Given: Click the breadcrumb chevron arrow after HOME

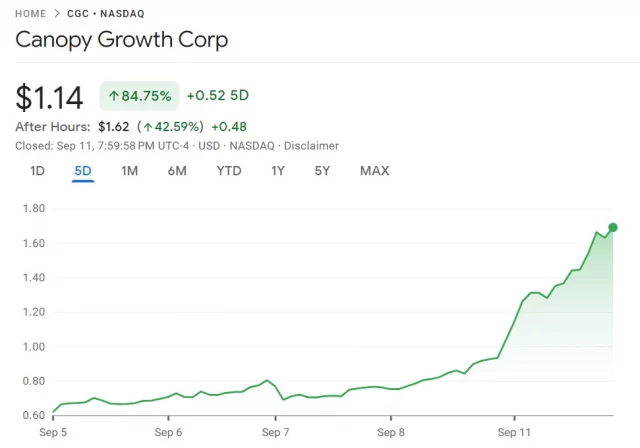Looking at the screenshot, I should coord(56,13).
